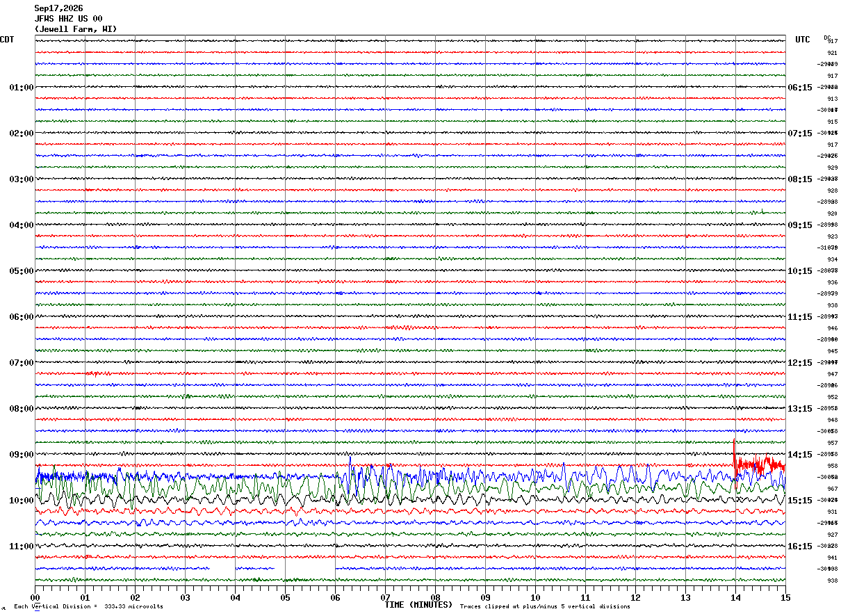
Task: Click the 01:00 CDT time label
Action: (21, 88)
